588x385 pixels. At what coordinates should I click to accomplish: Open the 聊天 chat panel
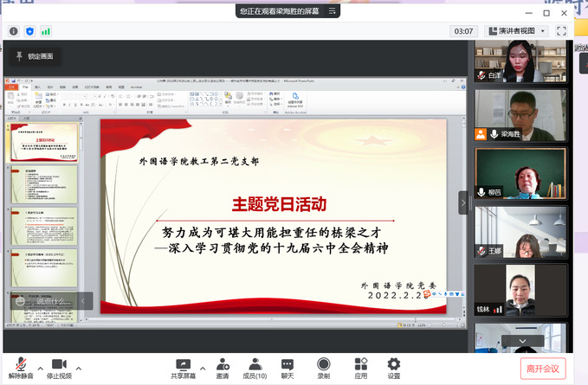point(288,367)
